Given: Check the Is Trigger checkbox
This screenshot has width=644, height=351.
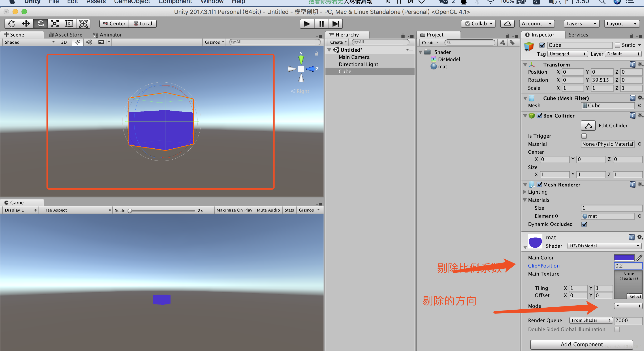Looking at the screenshot, I should click(584, 136).
